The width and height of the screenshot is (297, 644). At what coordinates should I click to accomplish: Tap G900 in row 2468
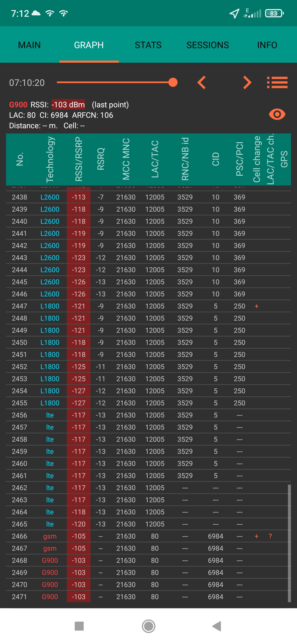pyautogui.click(x=50, y=560)
